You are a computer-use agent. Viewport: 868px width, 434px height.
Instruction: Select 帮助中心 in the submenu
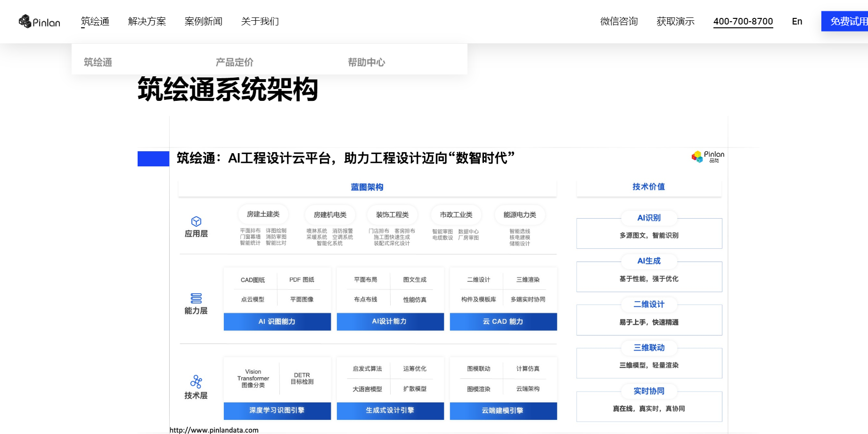pos(366,62)
